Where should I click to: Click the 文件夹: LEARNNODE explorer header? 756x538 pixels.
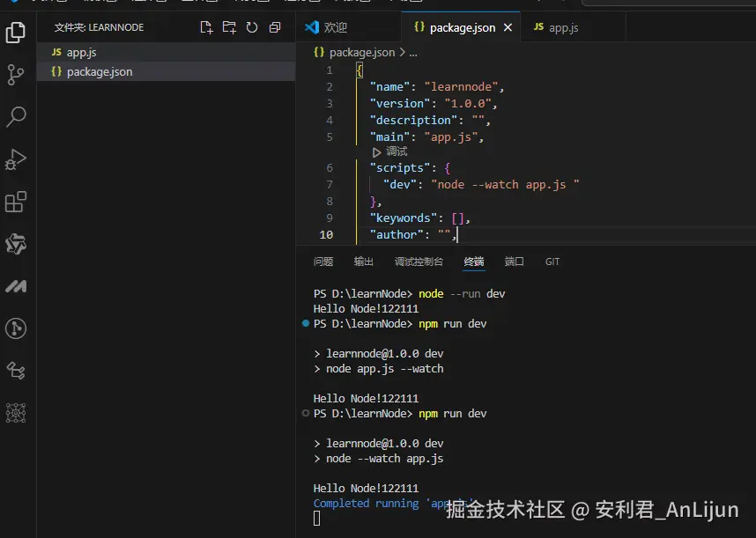pos(99,27)
